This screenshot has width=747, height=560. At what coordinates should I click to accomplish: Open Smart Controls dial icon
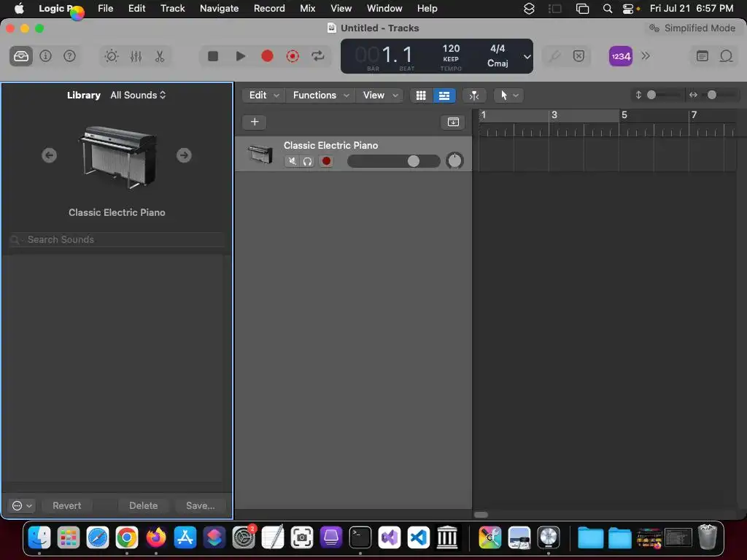pyautogui.click(x=112, y=56)
